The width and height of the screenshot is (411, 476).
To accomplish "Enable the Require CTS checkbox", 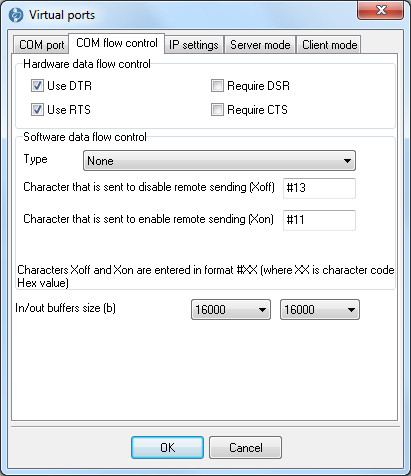I will (217, 110).
